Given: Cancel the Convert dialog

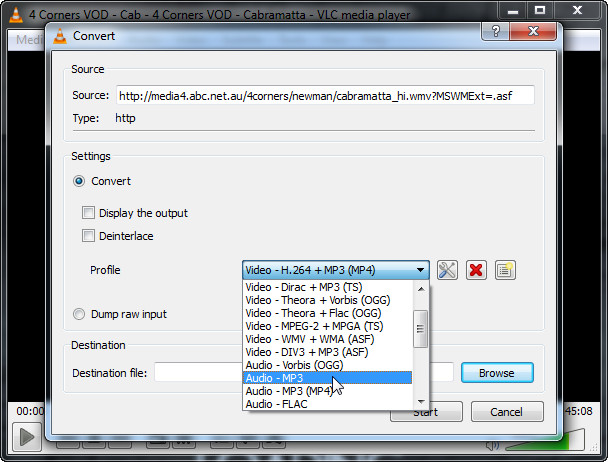Looking at the screenshot, I should tap(507, 412).
